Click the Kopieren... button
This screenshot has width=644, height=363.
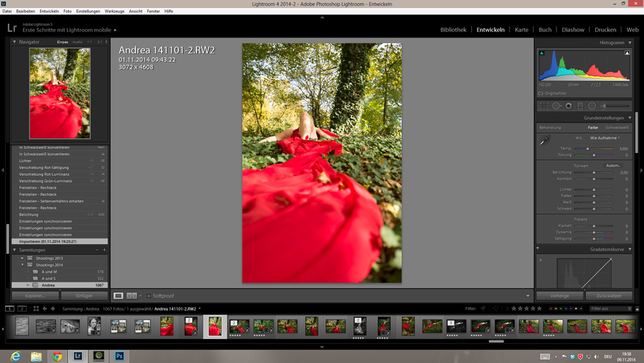35,296
